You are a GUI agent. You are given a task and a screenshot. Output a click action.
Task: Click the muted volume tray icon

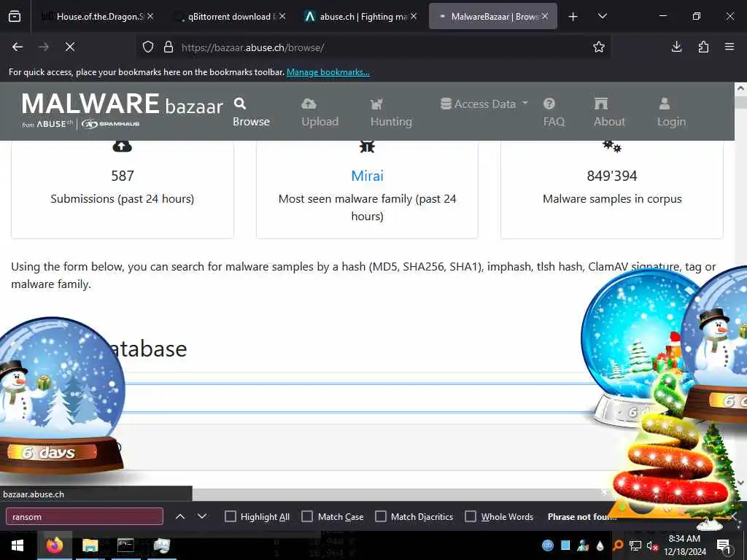point(651,545)
